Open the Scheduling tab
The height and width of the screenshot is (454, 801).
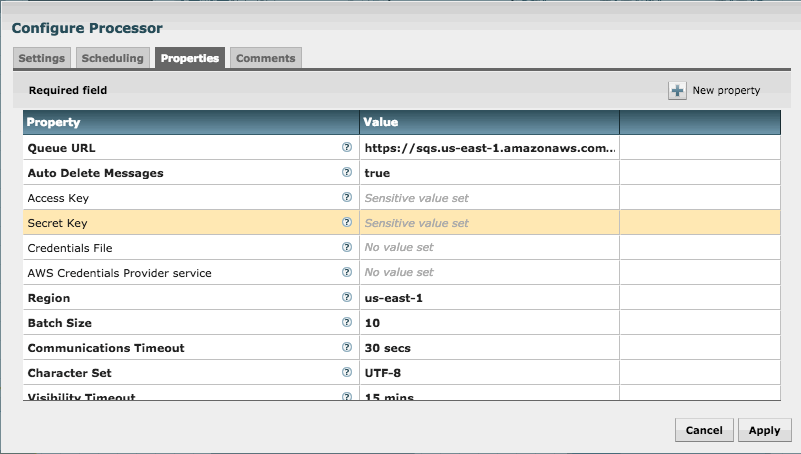coord(113,58)
